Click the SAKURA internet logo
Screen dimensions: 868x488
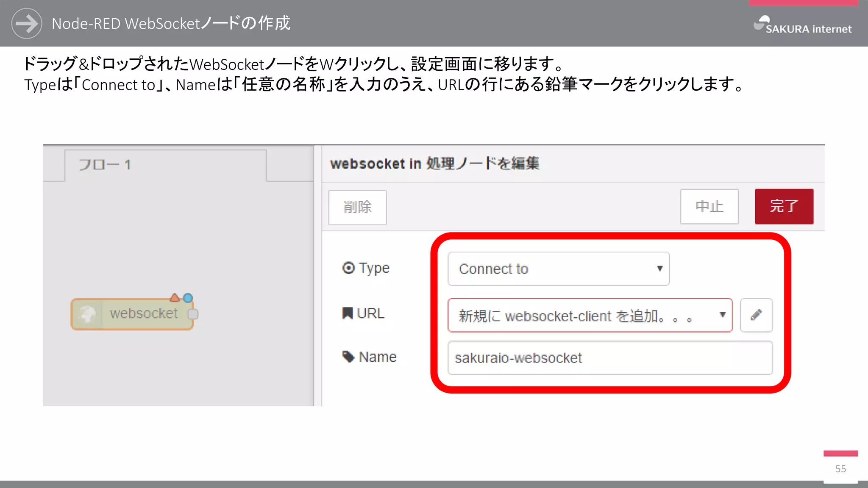coord(803,25)
